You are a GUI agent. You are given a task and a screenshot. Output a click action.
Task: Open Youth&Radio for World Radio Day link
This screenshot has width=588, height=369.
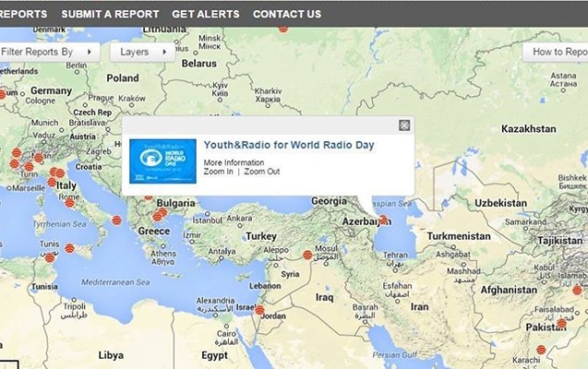coord(289,145)
